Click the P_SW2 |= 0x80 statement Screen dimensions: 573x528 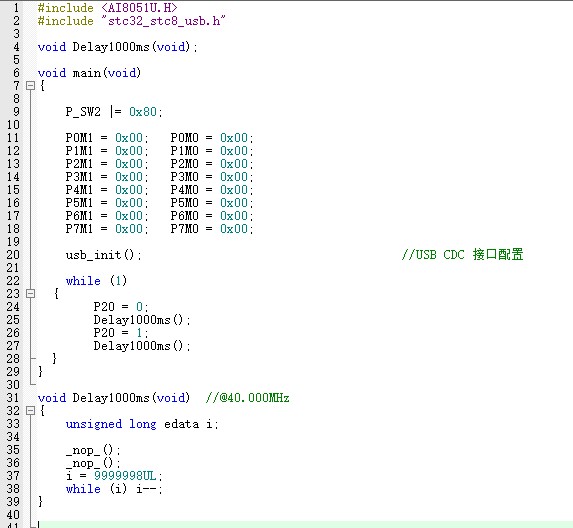[x=114, y=112]
